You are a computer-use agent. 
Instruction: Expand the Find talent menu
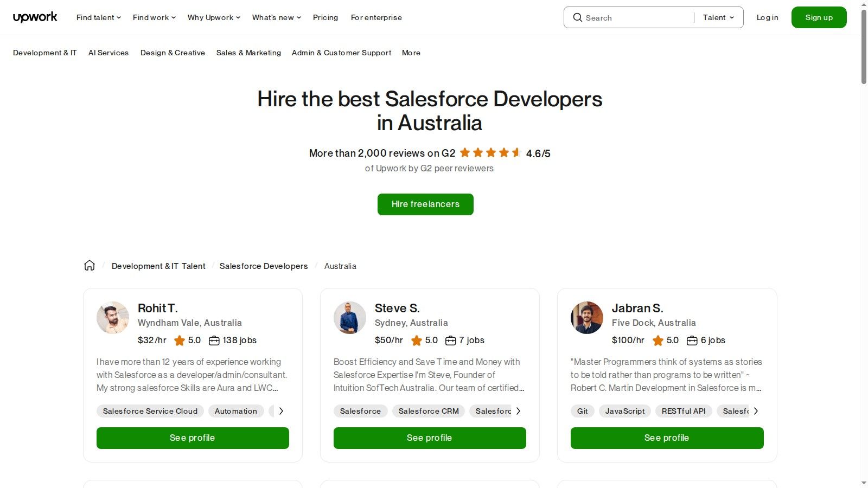pyautogui.click(x=98, y=17)
